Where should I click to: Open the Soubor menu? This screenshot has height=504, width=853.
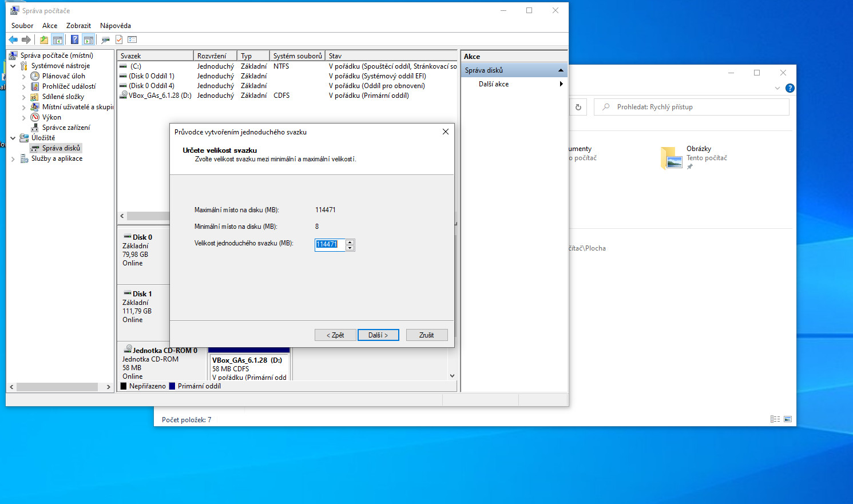(22, 26)
